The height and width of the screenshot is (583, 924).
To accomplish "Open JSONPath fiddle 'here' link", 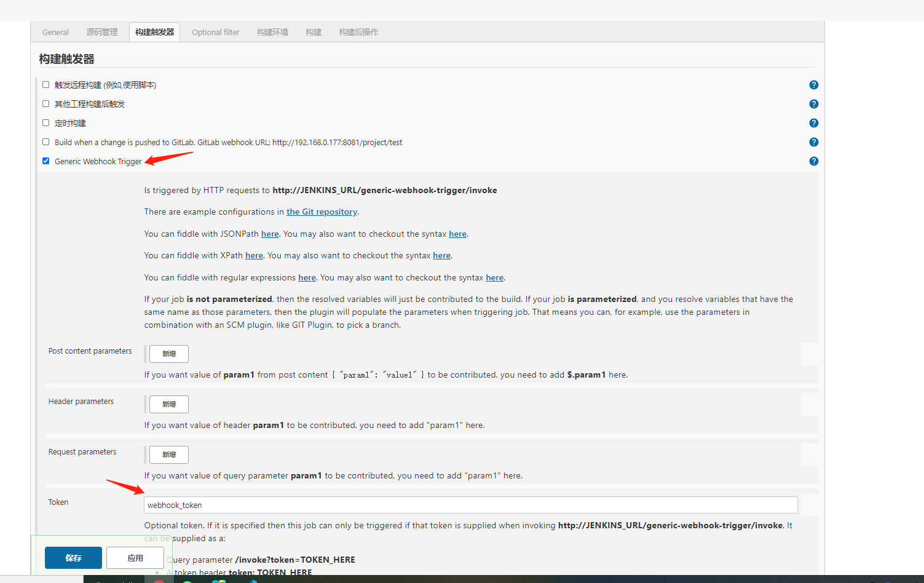I will click(x=270, y=234).
